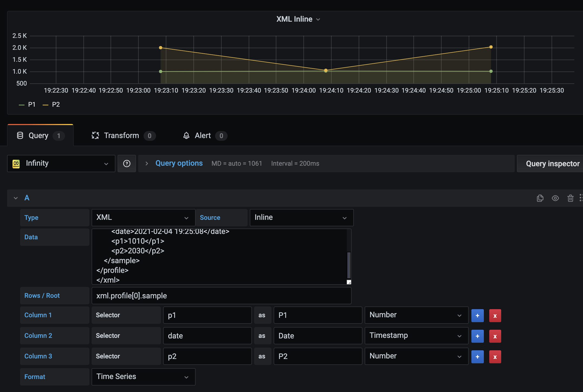Remove Column 1 with red x
Screen dimensions: 583x392
[495, 316]
